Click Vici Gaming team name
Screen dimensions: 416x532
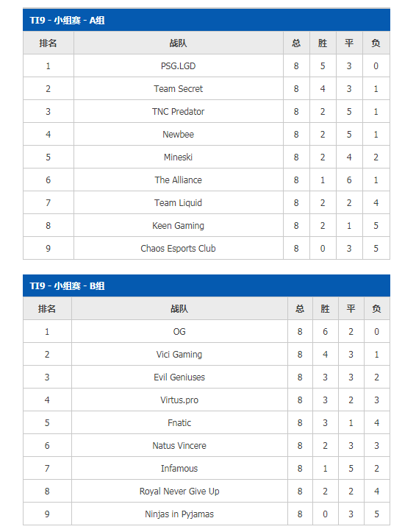click(x=179, y=354)
